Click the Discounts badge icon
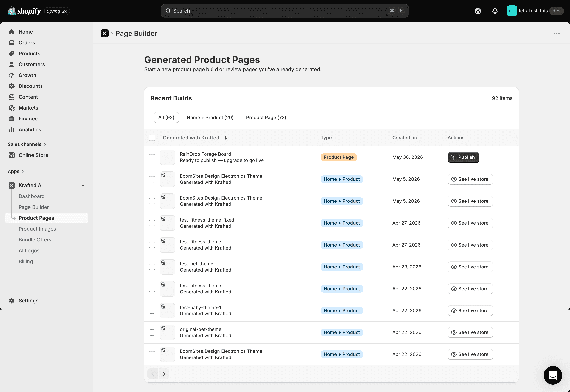This screenshot has width=570, height=392. tap(12, 86)
